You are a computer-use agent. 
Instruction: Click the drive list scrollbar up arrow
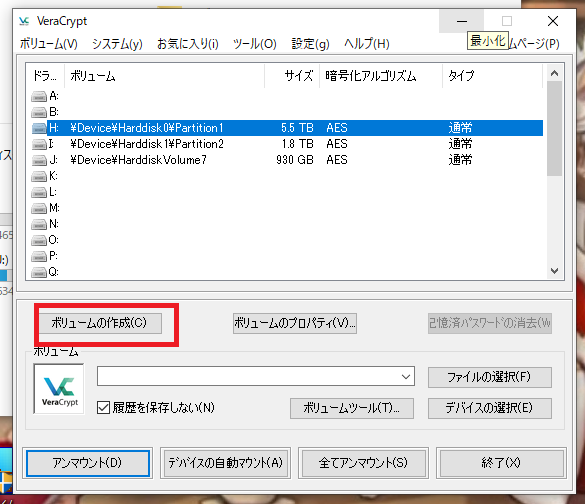(554, 73)
